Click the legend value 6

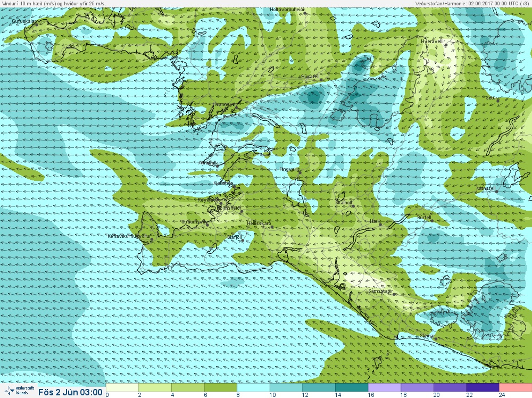click(x=205, y=395)
